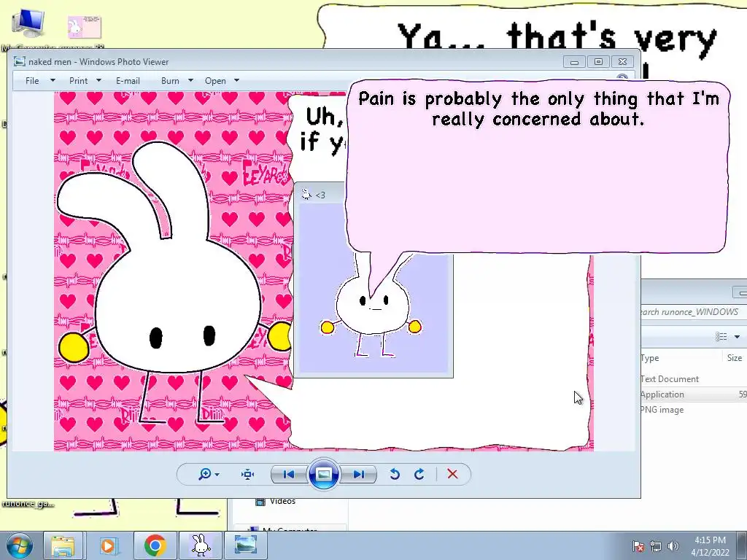Image resolution: width=747 pixels, height=560 pixels.
Task: Rotate the photo clockwise
Action: point(419,474)
